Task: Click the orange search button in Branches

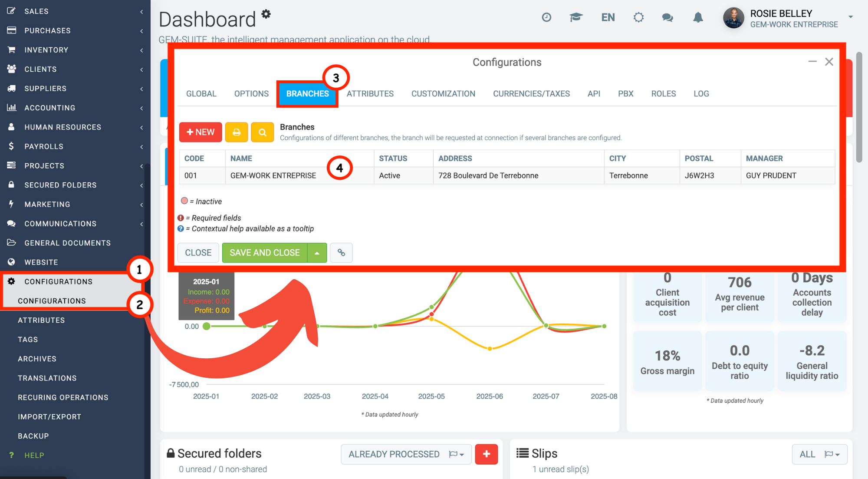Action: pos(263,132)
